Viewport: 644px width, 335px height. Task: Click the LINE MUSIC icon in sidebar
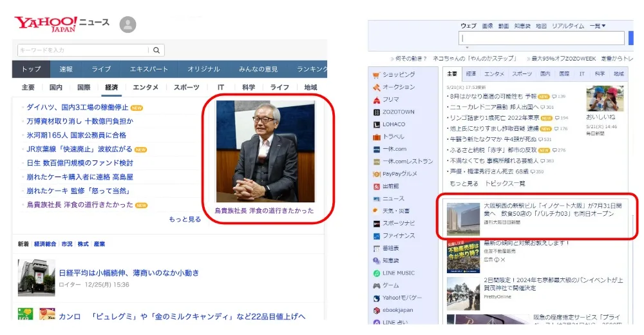pos(376,273)
